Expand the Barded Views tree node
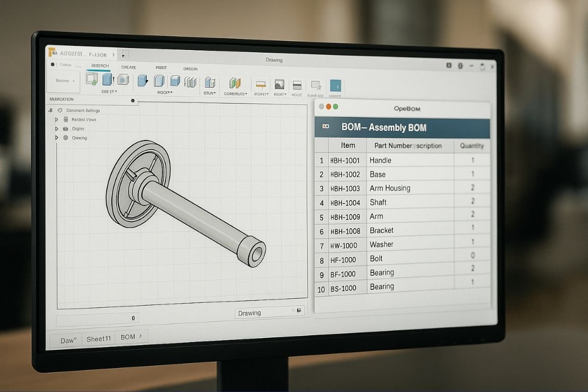Screen dimensions: 588x392 point(56,119)
